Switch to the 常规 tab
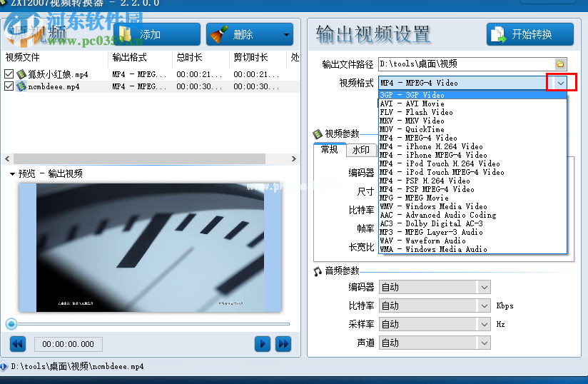The image size is (588, 384). [330, 150]
